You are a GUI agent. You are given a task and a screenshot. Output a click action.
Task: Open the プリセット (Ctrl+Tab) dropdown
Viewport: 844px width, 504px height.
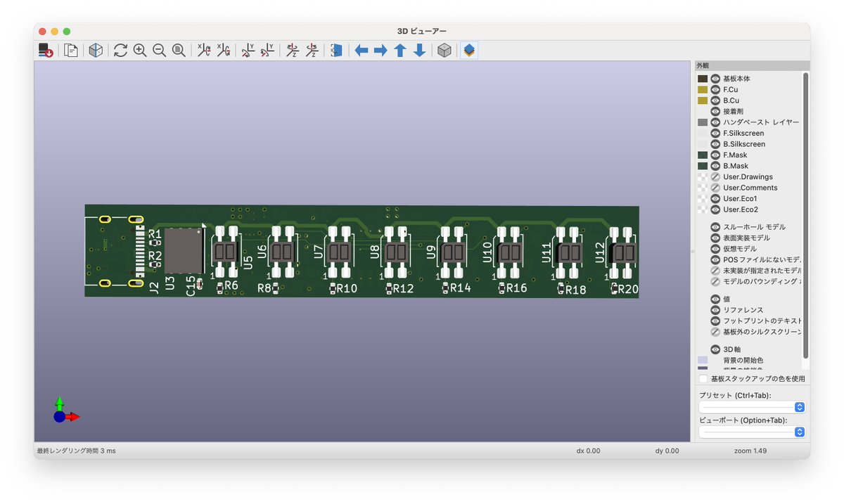click(x=752, y=407)
